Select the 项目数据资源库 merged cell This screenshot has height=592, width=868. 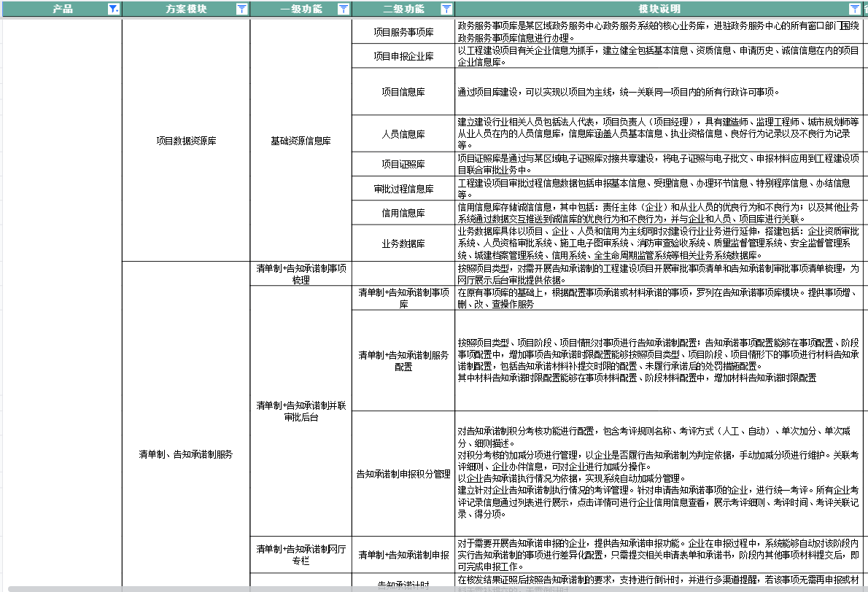(x=186, y=141)
